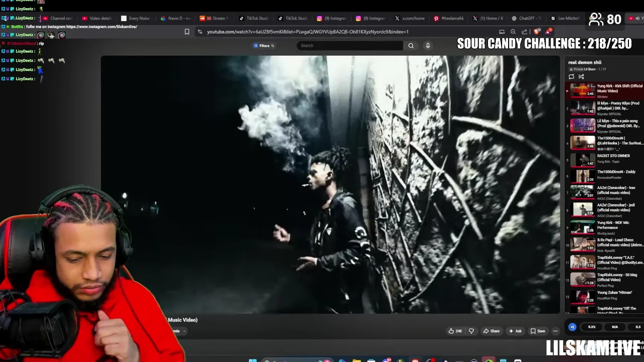Click the site info icon before youtube.com URL

(200, 32)
